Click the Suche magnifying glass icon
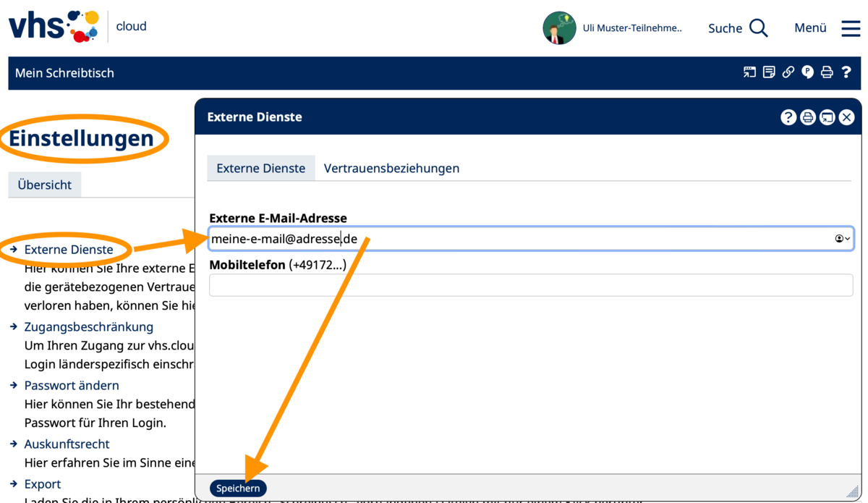This screenshot has height=503, width=868. [758, 28]
